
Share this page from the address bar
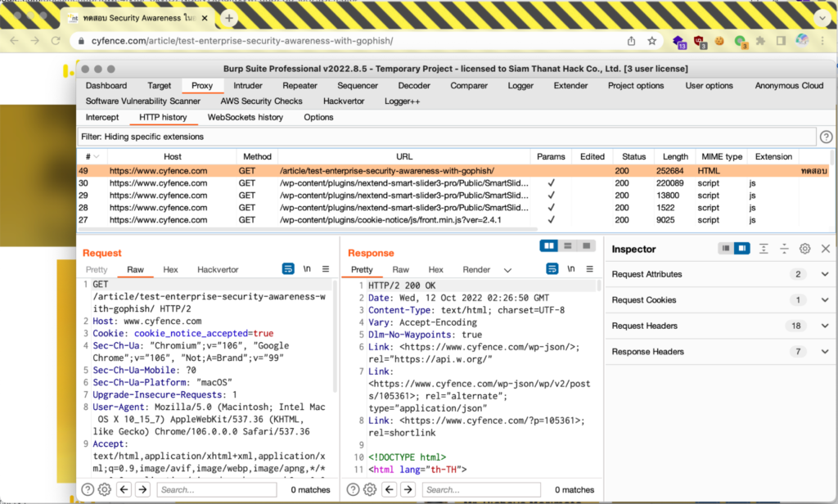(x=631, y=41)
